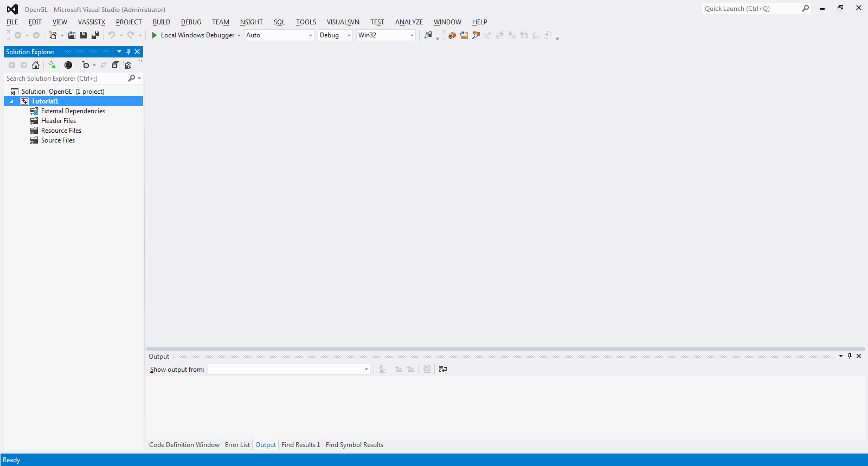Select the Resource Files folder

61,131
